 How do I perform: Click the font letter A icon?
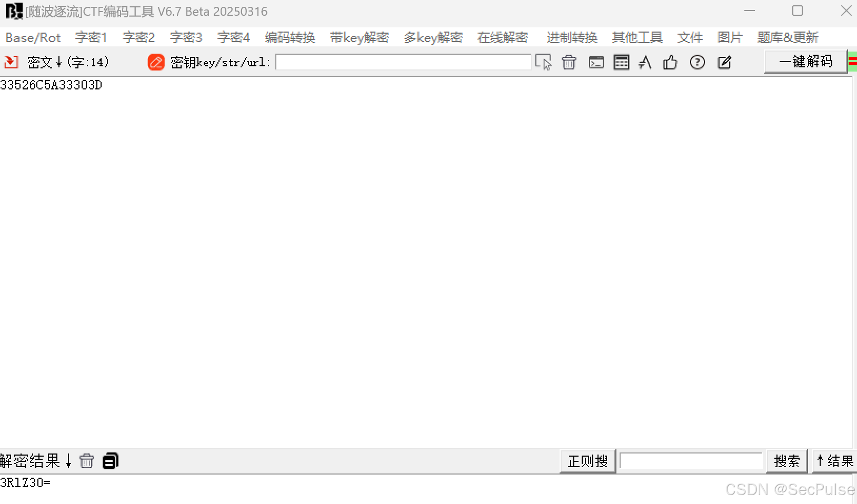645,62
